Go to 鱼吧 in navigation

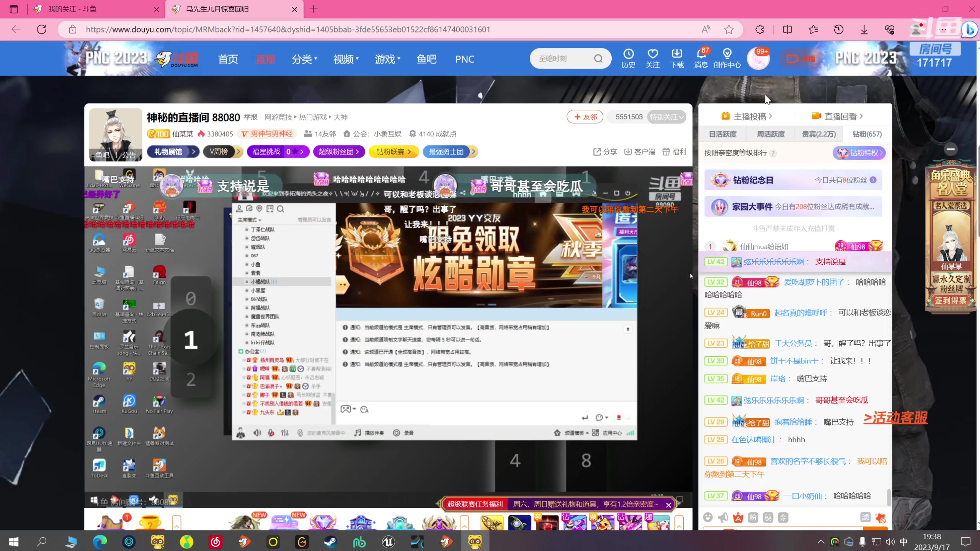coord(426,59)
